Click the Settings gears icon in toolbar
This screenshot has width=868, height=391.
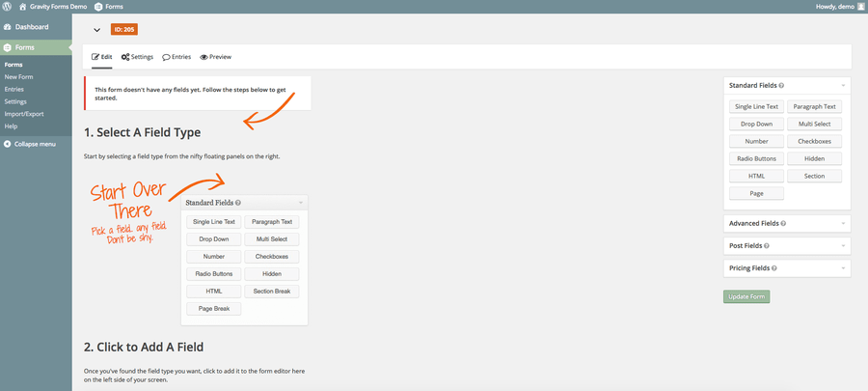click(125, 57)
